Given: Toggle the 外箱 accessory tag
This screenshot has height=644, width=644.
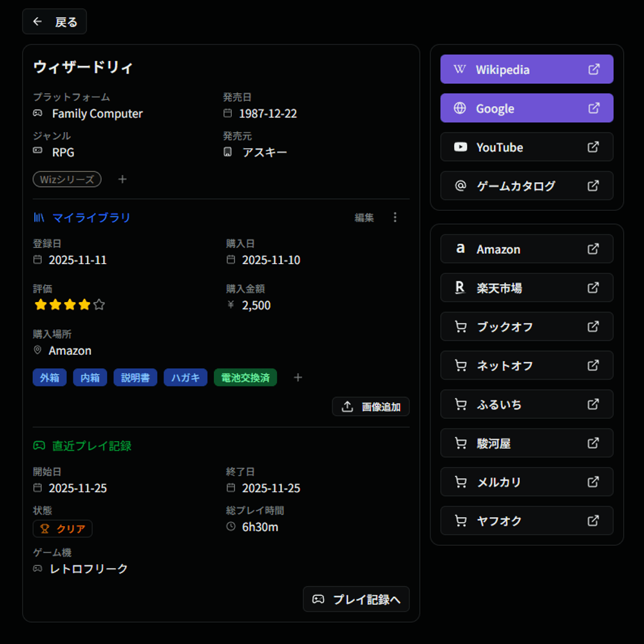Looking at the screenshot, I should coord(50,377).
